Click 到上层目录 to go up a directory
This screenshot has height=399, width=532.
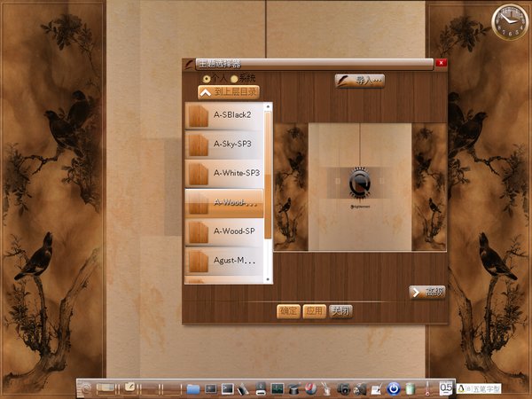pyautogui.click(x=228, y=91)
